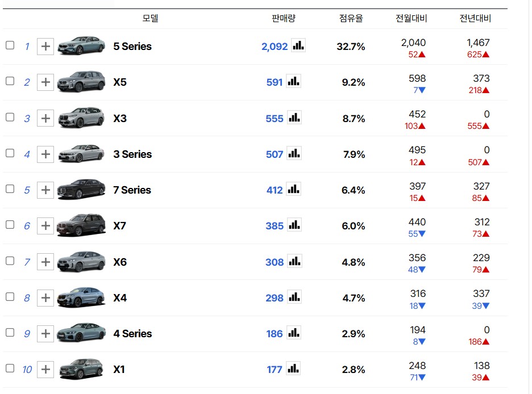Open sales chart icon for 4 Series
532x394 pixels.
pyautogui.click(x=294, y=333)
